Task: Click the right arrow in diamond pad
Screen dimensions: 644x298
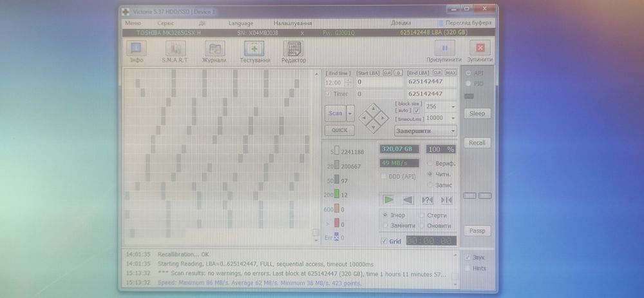Action: 383,118
